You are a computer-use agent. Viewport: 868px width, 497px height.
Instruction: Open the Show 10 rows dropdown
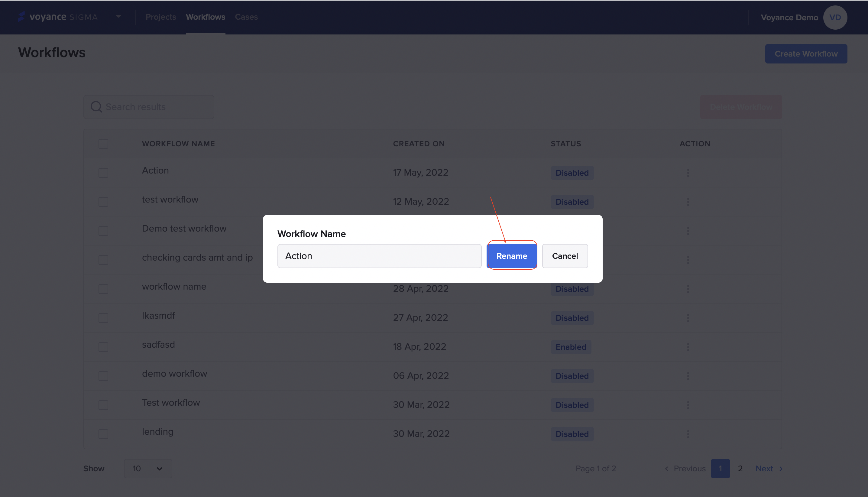click(x=148, y=468)
